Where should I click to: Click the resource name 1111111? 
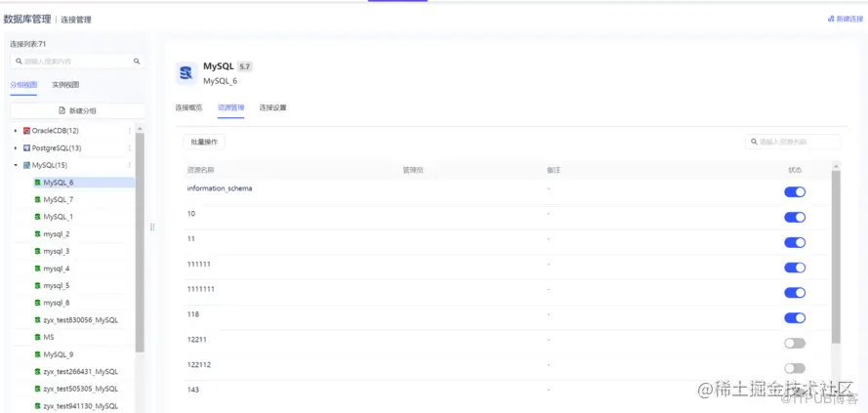click(200, 289)
